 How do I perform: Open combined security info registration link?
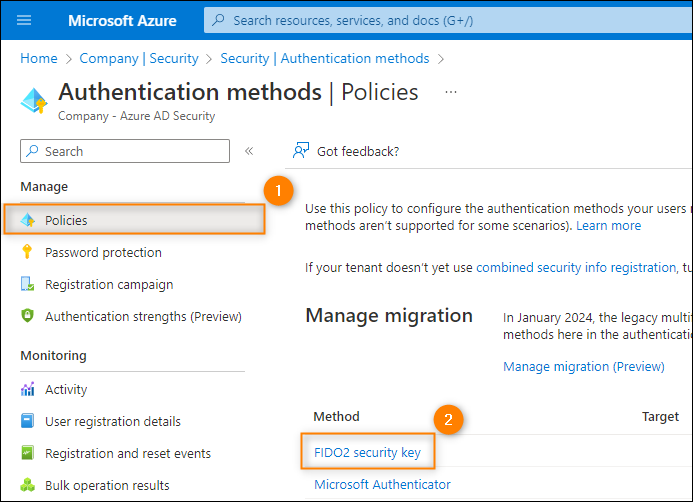(576, 267)
